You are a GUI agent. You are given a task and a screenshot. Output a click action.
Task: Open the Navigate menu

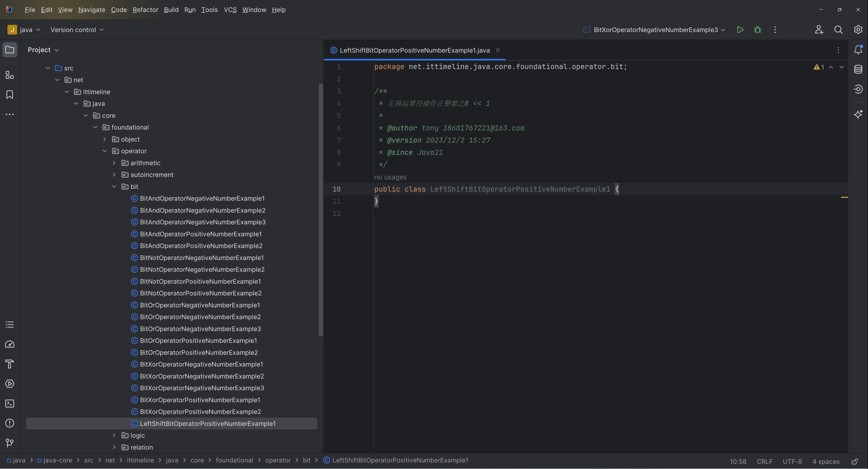pos(92,10)
